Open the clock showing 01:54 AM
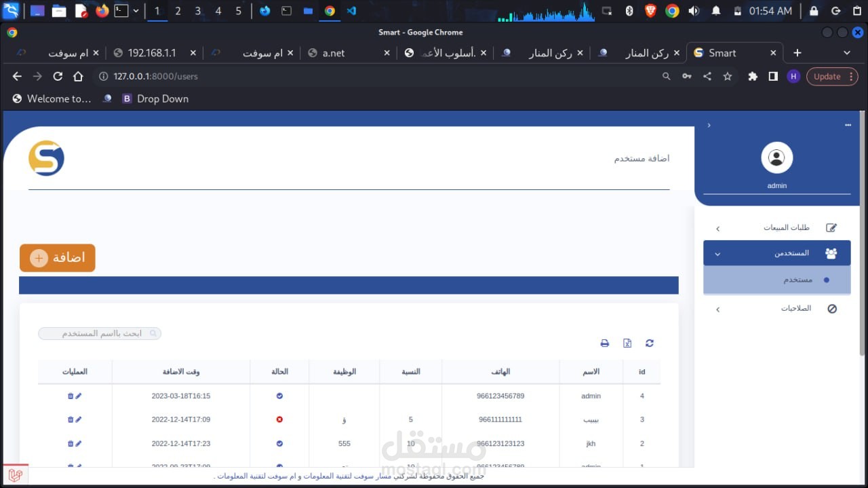 point(770,11)
